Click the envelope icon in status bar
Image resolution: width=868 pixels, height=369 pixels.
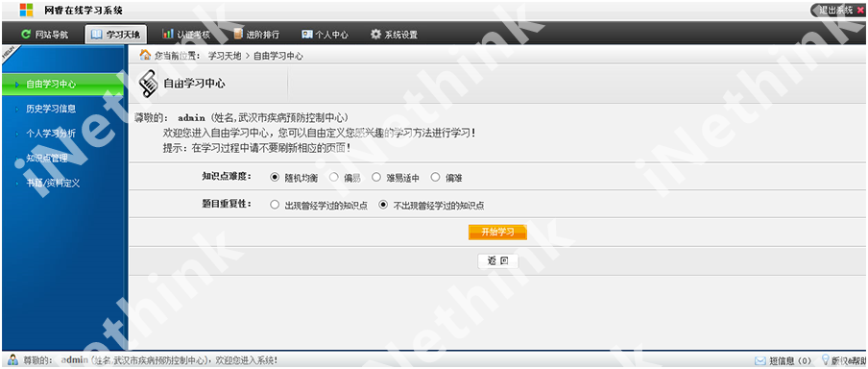(x=760, y=360)
